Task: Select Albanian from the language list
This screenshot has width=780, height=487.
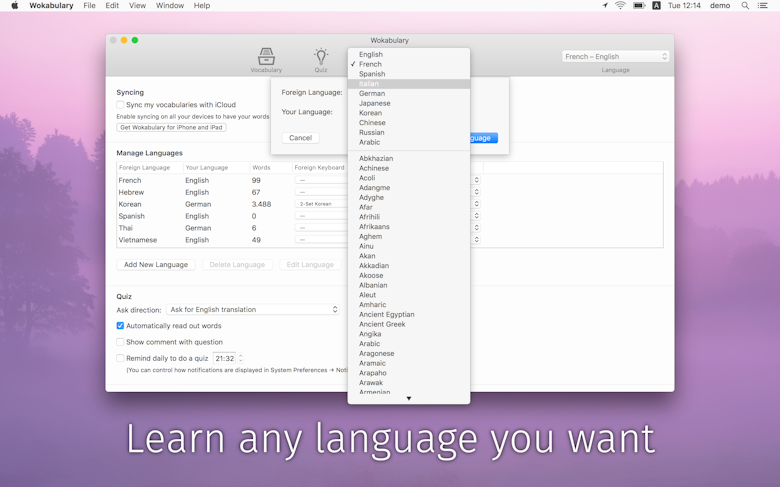Action: coord(409,285)
